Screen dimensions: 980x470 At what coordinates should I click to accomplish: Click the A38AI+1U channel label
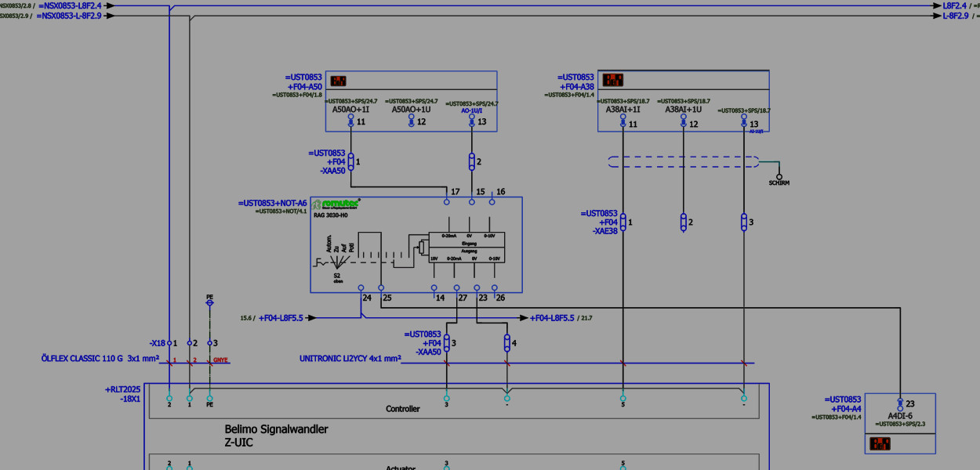[x=683, y=110]
